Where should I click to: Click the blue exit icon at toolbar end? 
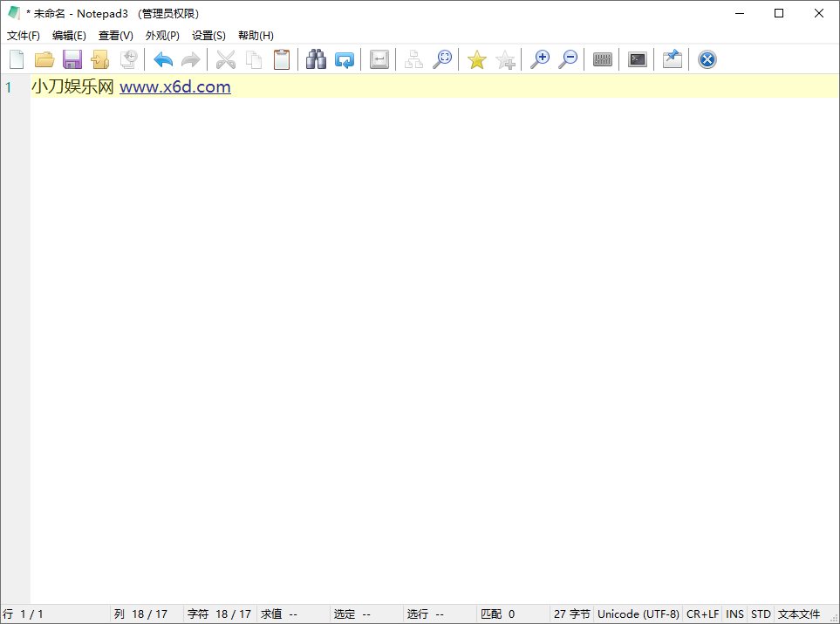tap(707, 59)
